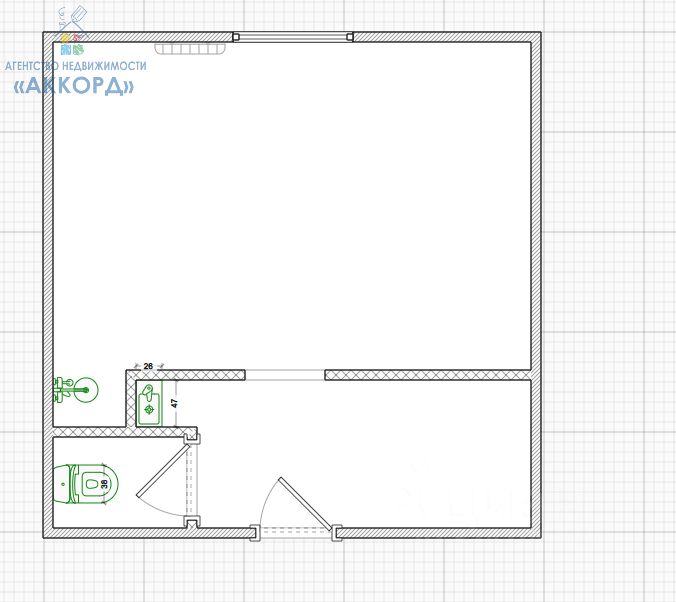Select the right hatched partition wall
Screen dimensions: 676x602
pos(427,375)
